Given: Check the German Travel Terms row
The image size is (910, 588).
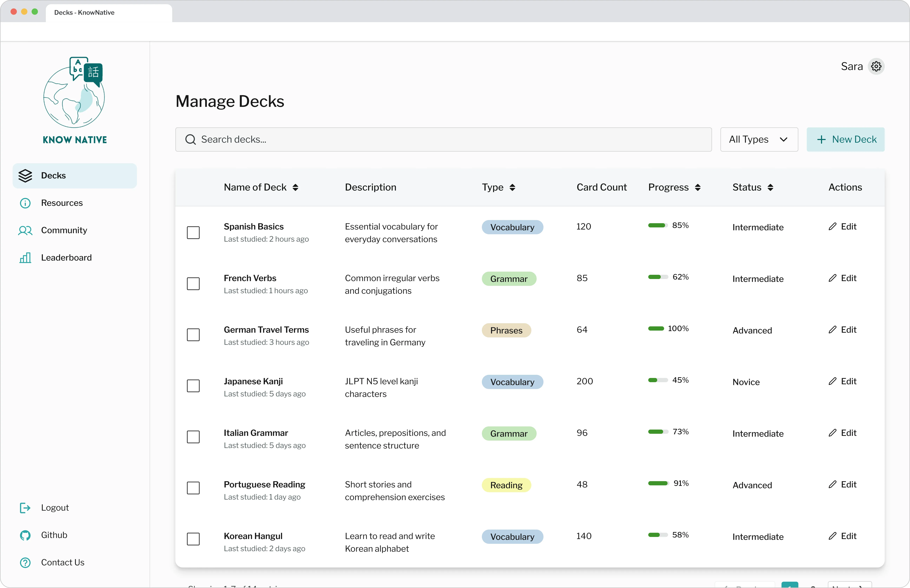Looking at the screenshot, I should point(193,335).
